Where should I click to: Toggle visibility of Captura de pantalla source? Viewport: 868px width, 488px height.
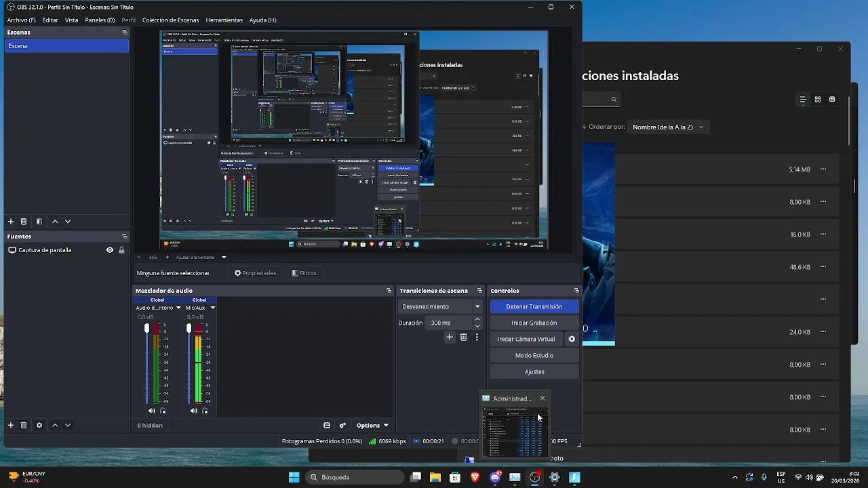coord(110,250)
